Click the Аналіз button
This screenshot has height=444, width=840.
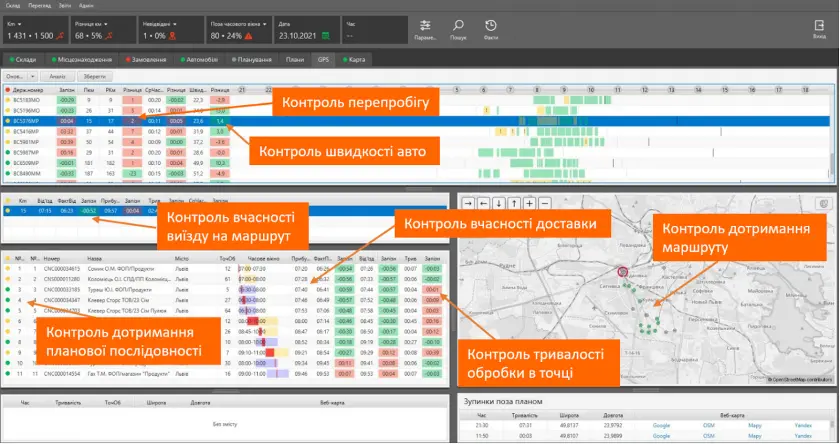(57, 75)
